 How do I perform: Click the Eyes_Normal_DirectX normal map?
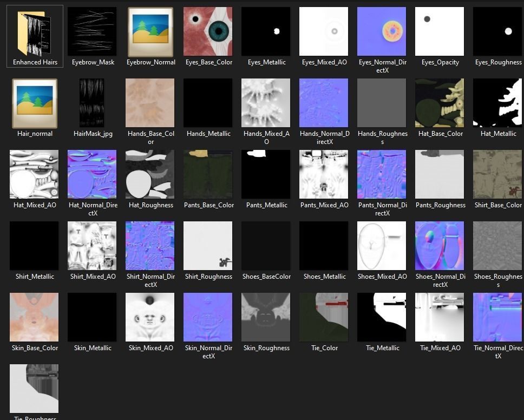(x=382, y=31)
